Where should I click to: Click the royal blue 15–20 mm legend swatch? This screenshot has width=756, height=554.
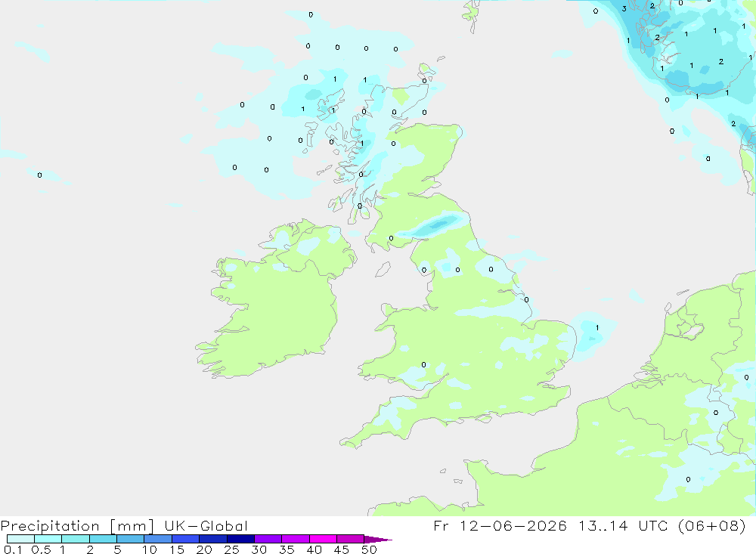(x=186, y=539)
